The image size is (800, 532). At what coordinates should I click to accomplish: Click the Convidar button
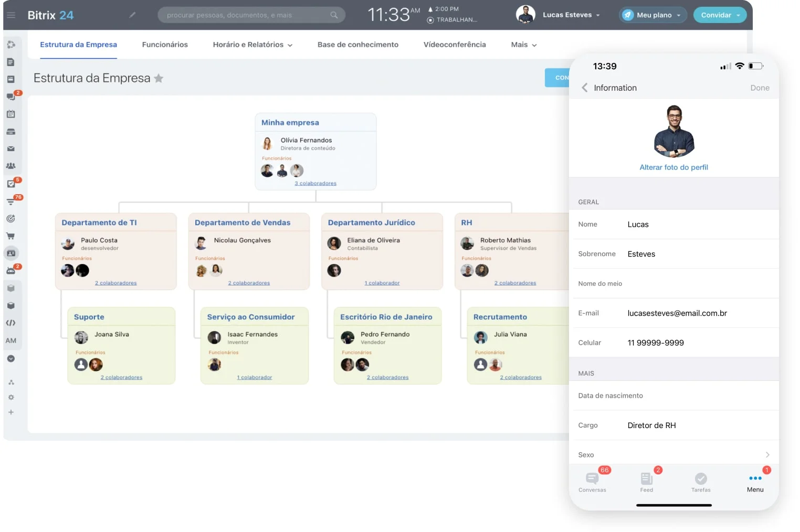[719, 15]
